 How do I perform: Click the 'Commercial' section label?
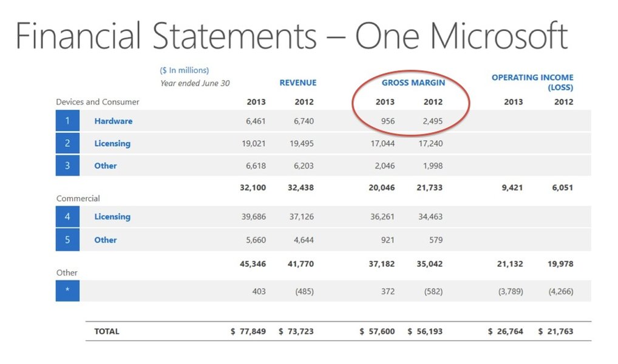click(x=78, y=198)
